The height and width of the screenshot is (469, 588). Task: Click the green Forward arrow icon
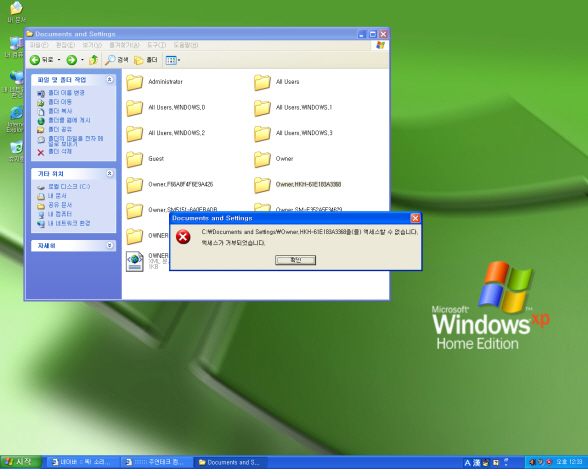tap(71, 60)
